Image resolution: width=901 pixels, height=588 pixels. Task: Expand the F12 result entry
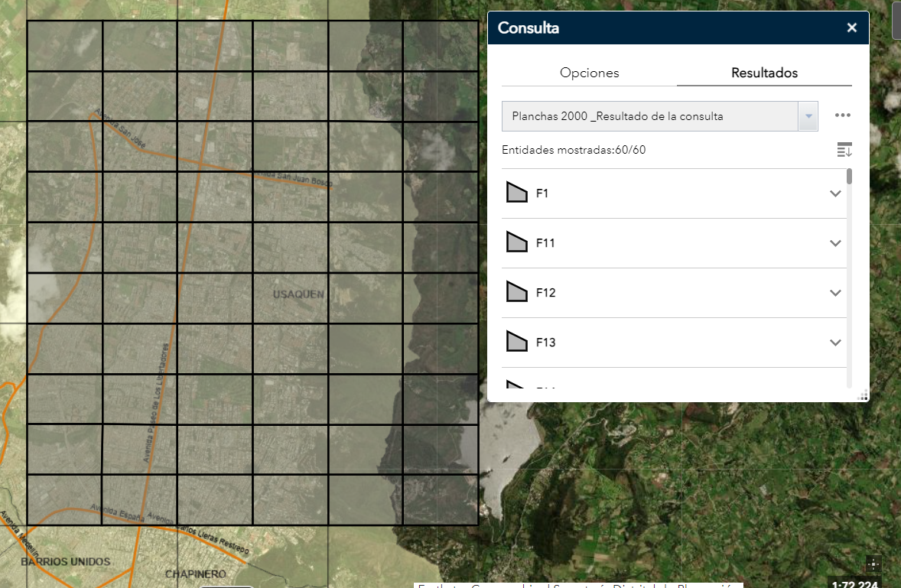point(835,293)
